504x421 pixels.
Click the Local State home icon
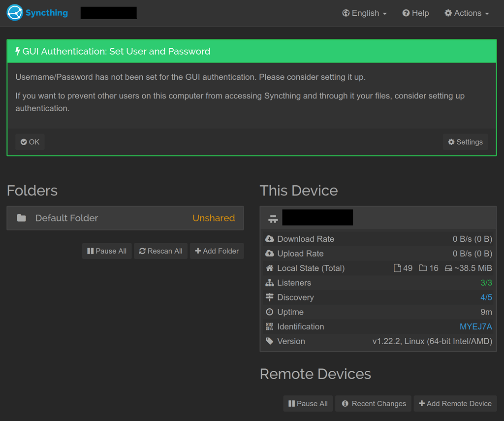tap(269, 268)
